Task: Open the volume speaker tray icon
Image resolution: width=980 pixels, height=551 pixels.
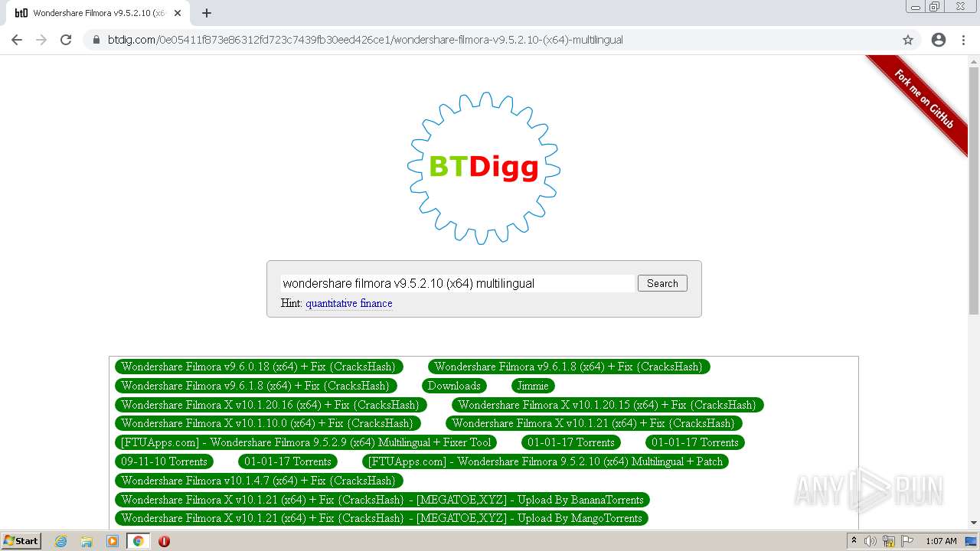Action: (871, 541)
